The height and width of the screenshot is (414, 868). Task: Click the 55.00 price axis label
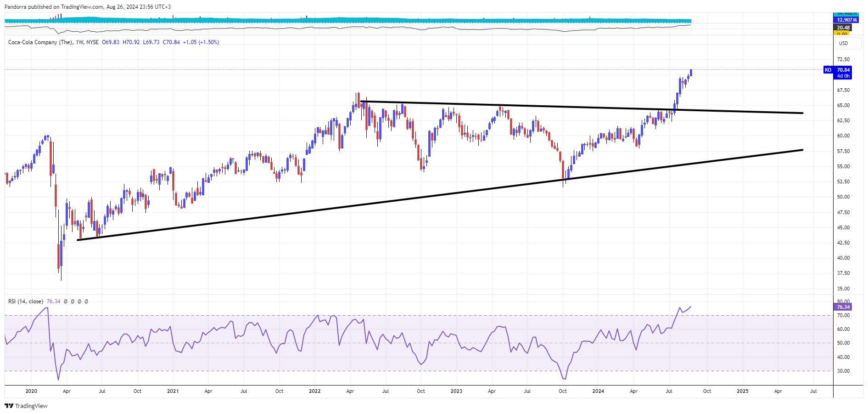843,166
